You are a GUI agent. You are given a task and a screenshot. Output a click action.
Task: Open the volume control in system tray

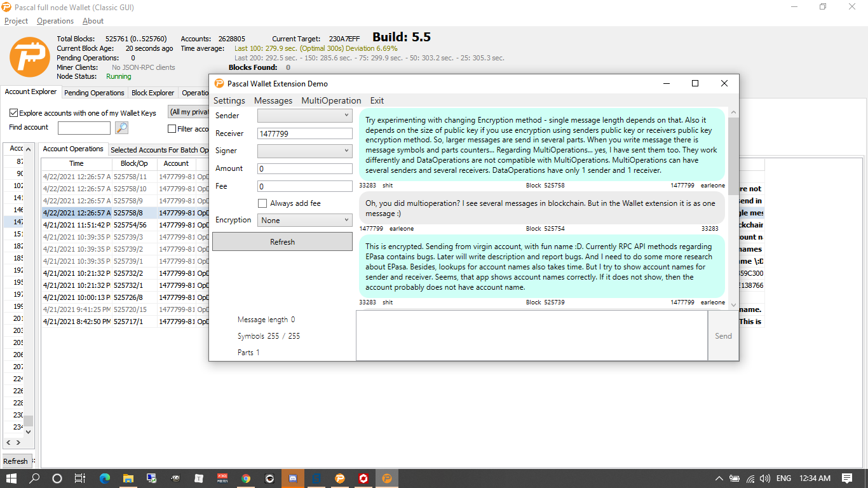tap(765, 478)
